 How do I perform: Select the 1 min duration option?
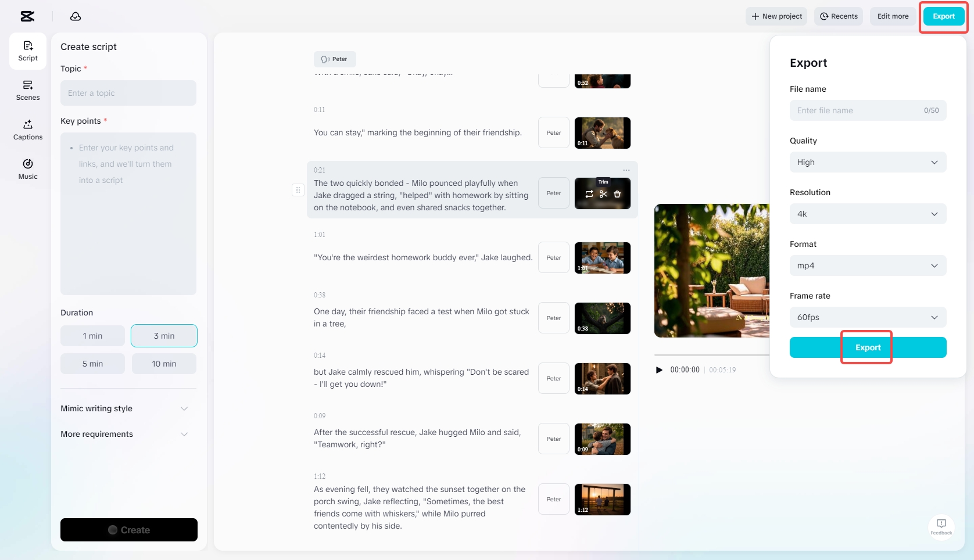92,336
